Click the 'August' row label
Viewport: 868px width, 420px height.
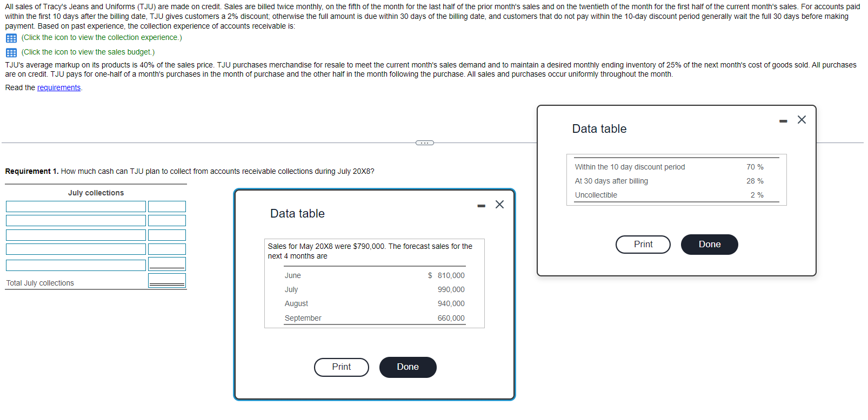296,303
